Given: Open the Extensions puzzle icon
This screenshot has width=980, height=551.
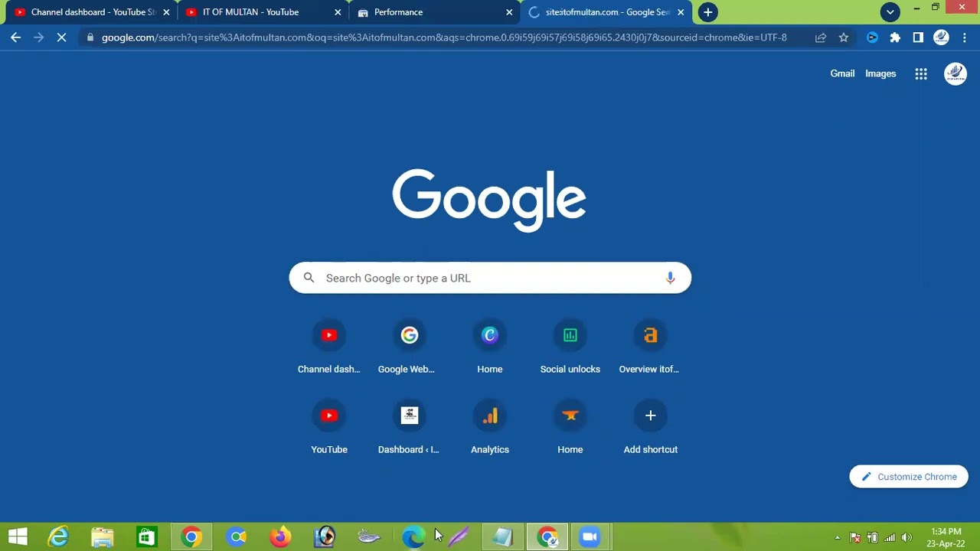Looking at the screenshot, I should [x=895, y=37].
